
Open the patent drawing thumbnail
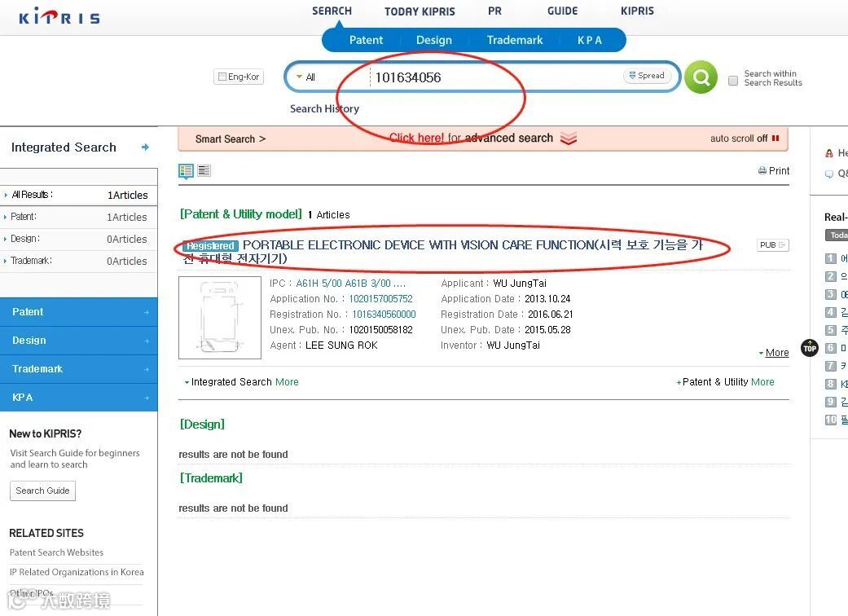220,318
